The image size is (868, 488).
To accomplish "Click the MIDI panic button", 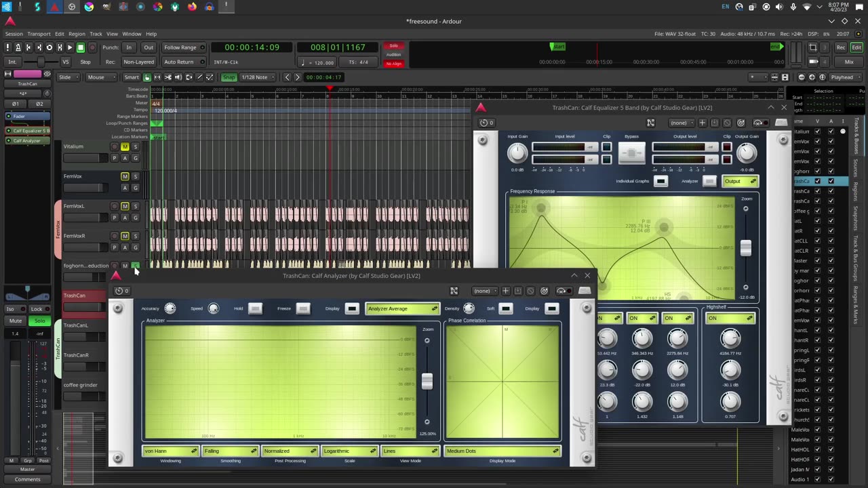I will (7, 47).
